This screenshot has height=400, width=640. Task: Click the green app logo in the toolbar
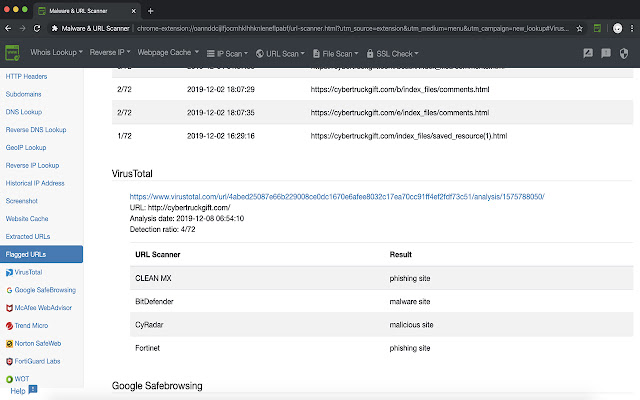click(x=14, y=52)
